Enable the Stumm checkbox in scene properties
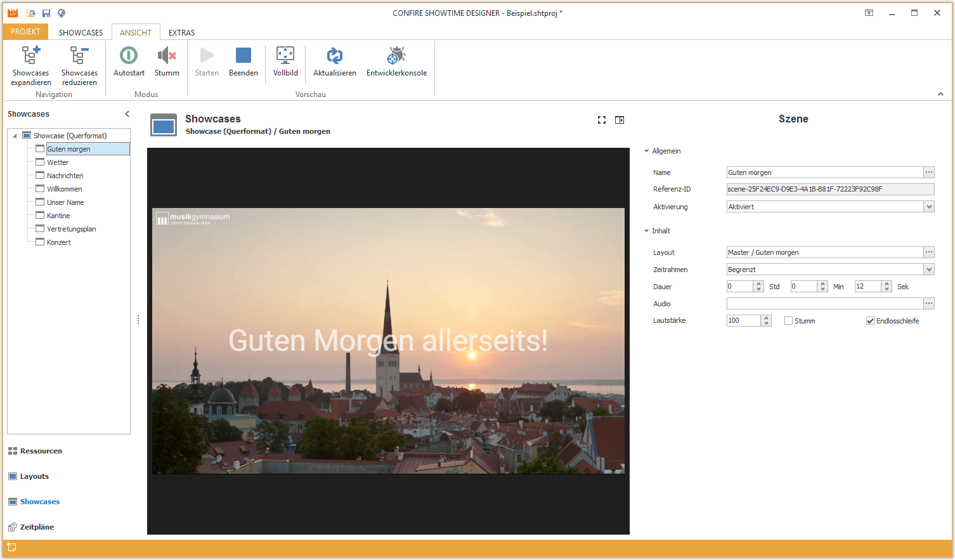Image resolution: width=955 pixels, height=560 pixels. point(788,321)
